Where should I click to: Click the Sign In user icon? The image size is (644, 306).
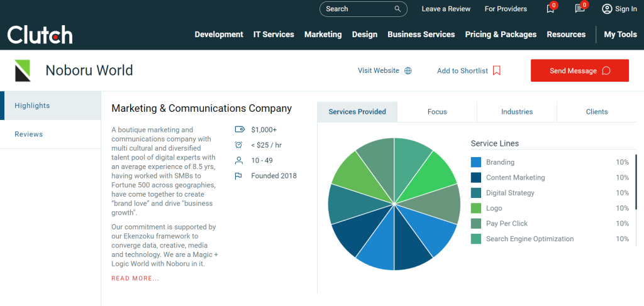pyautogui.click(x=607, y=9)
